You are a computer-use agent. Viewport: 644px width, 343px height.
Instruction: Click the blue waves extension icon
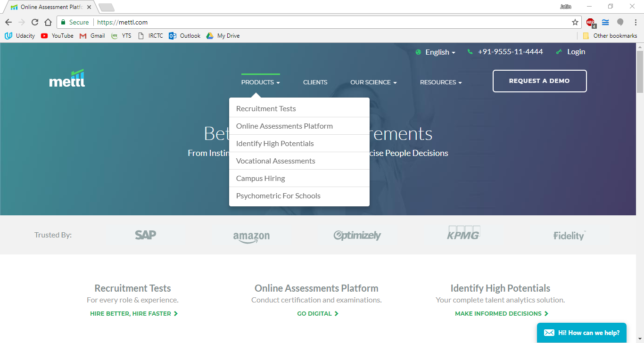point(606,22)
